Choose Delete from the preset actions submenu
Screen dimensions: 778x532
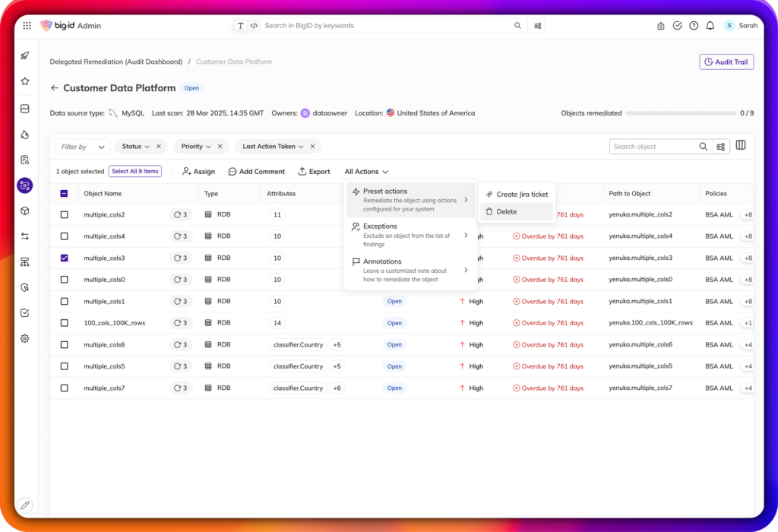[506, 212]
